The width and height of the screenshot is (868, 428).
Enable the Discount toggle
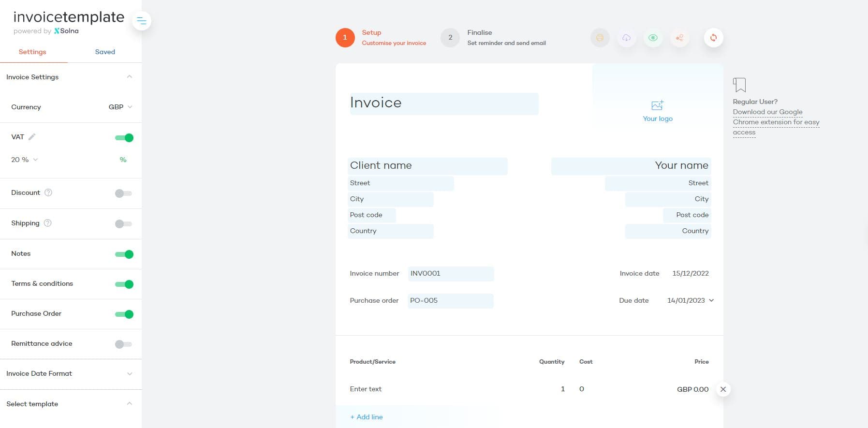tap(123, 193)
